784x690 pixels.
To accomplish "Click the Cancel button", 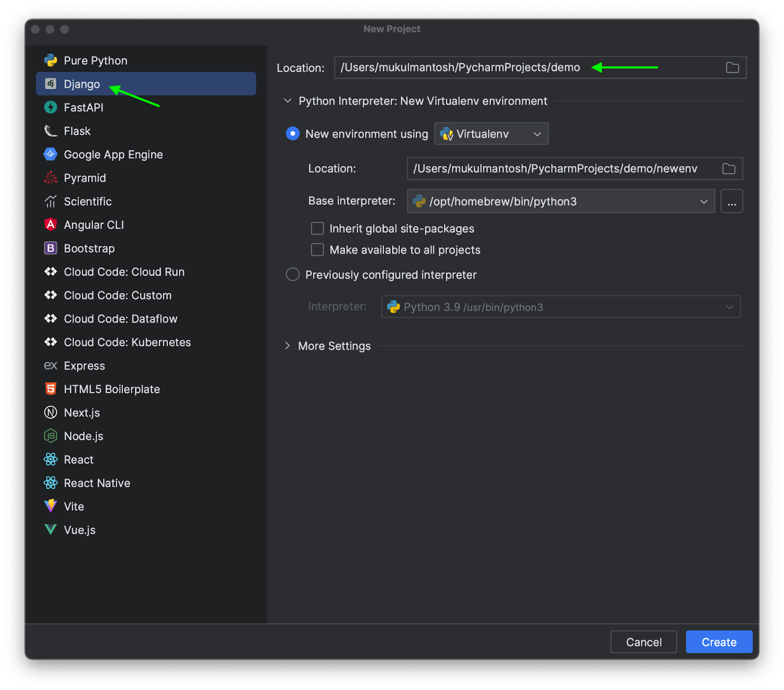I will (x=643, y=642).
